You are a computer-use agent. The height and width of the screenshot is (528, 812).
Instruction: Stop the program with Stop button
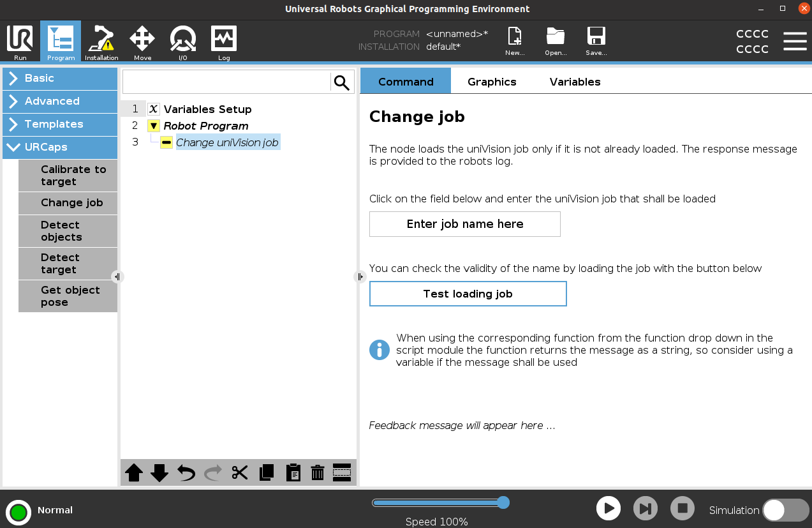pos(683,509)
